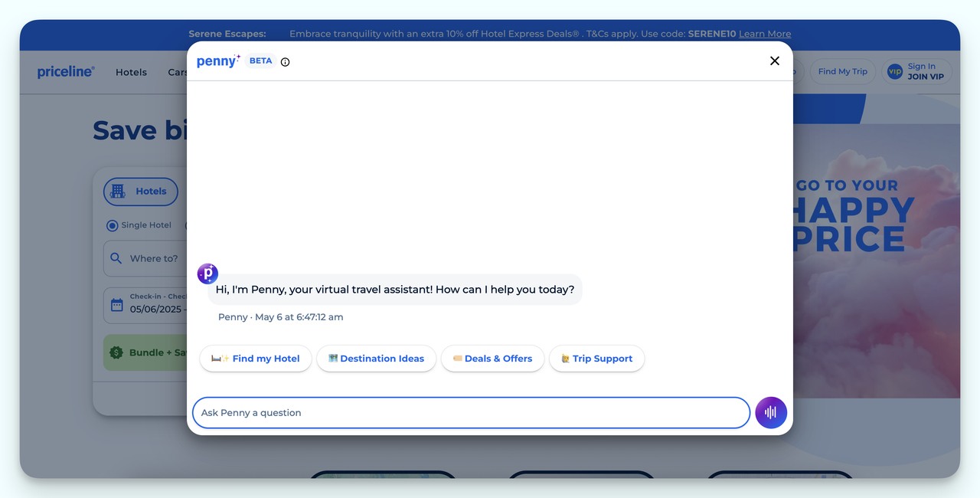Choose the Trip Support suggestion

[596, 359]
